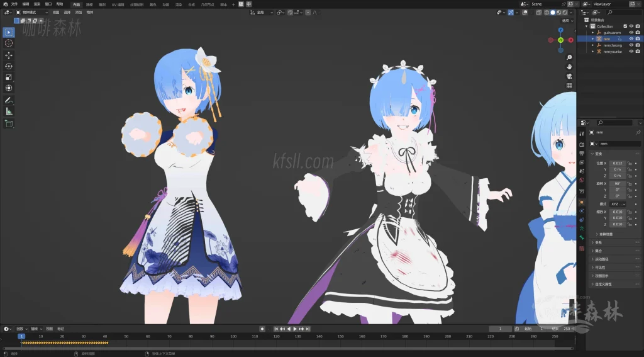The width and height of the screenshot is (644, 357).
Task: Switch to UV 编辑 workspace tab
Action: click(x=118, y=4)
